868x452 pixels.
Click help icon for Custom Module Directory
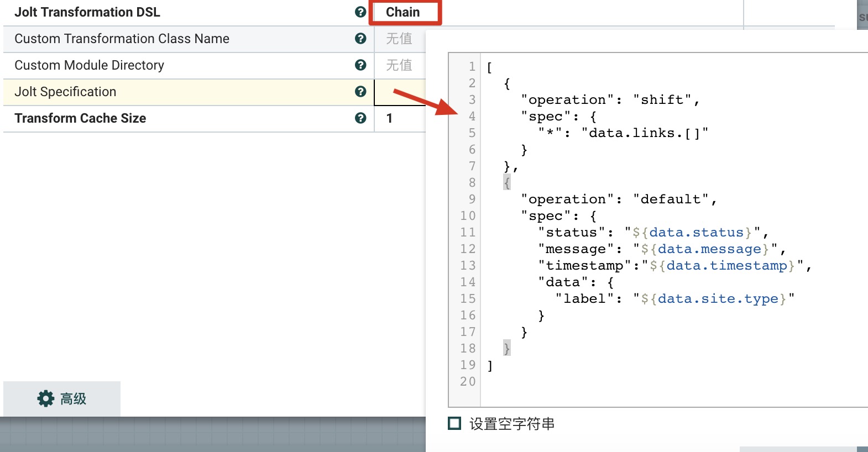tap(360, 65)
